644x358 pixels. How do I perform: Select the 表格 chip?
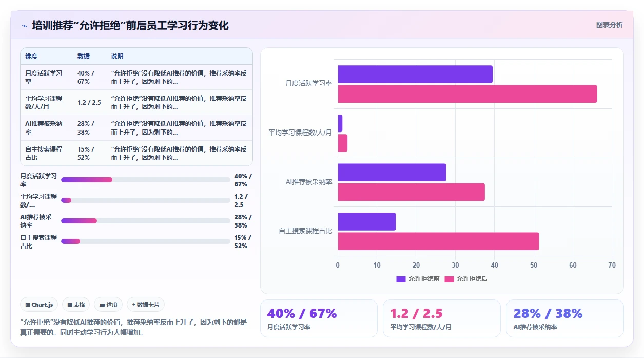[76, 305]
